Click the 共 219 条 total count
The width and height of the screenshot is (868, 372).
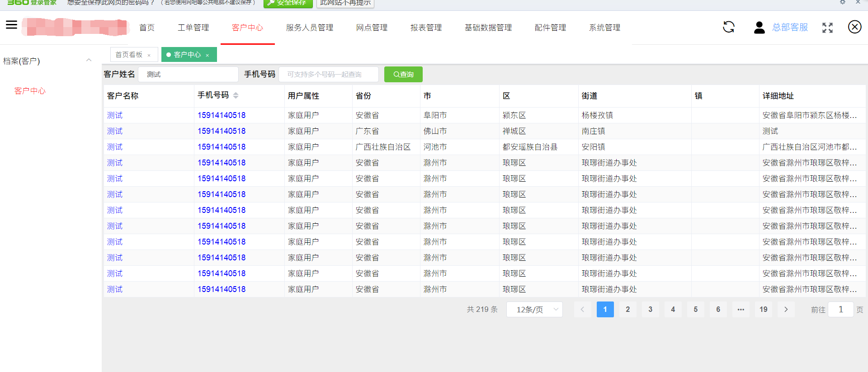(482, 309)
